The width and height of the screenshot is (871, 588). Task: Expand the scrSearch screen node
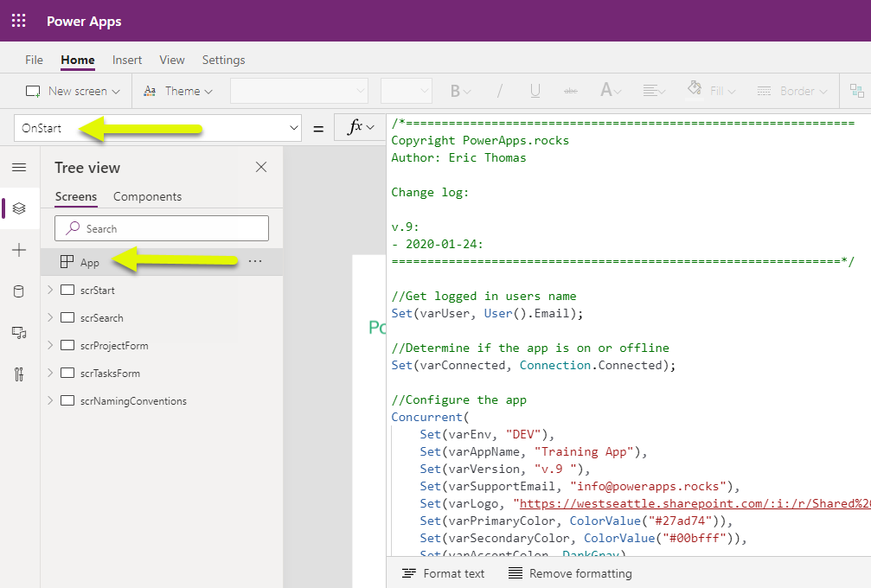[x=50, y=317]
